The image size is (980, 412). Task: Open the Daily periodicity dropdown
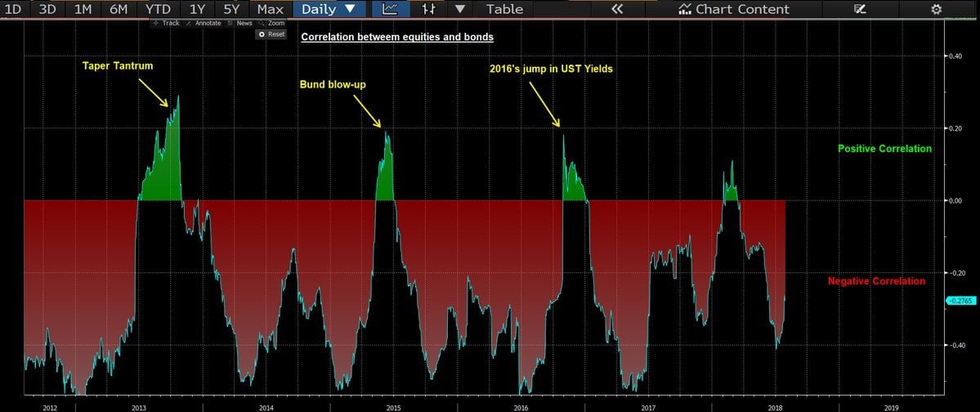click(329, 9)
